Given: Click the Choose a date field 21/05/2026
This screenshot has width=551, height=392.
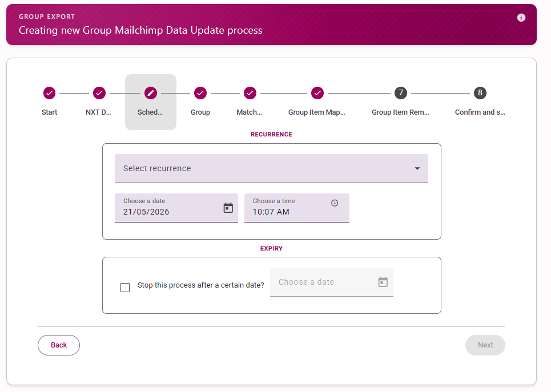Looking at the screenshot, I should 176,208.
